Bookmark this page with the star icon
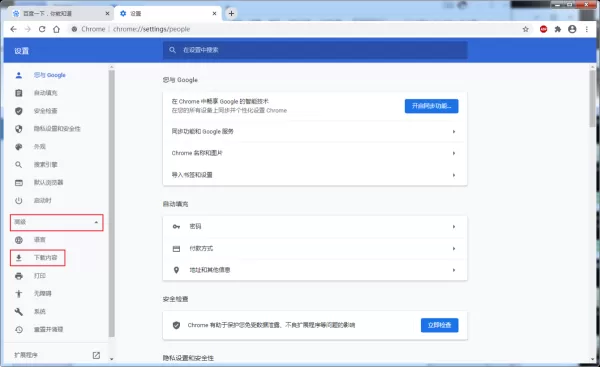 click(525, 29)
